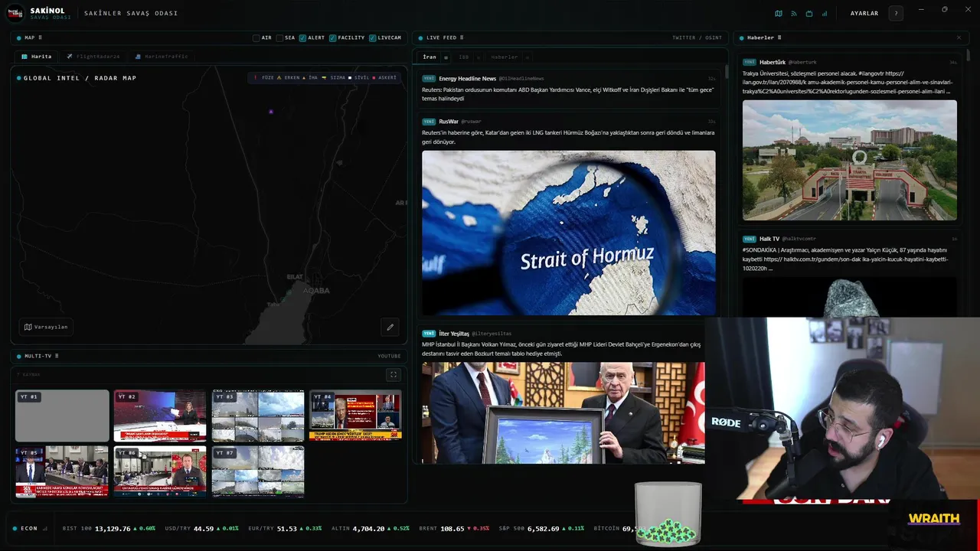Image resolution: width=980 pixels, height=551 pixels.
Task: Click the small icon beside Haberler feed tab
Action: [528, 57]
